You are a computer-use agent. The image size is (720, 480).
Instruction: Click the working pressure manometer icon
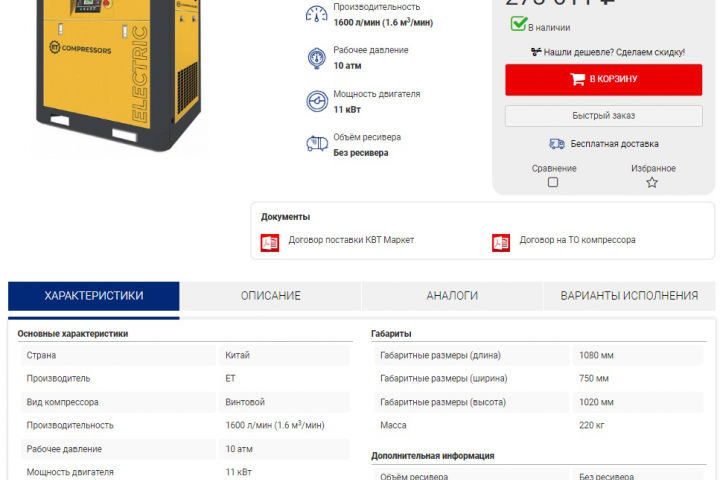click(316, 58)
